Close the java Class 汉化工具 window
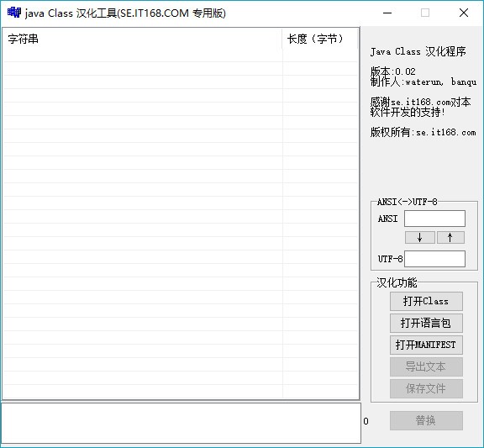 (x=464, y=13)
